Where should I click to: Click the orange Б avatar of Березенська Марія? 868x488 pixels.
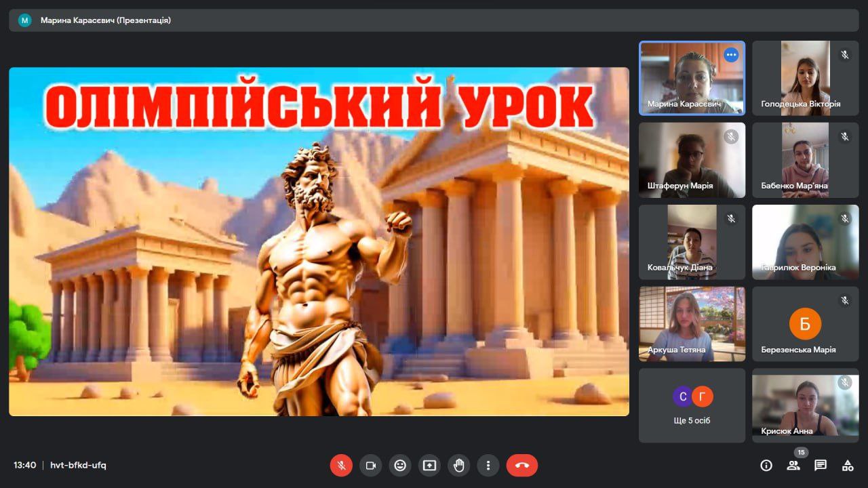pyautogui.click(x=806, y=324)
